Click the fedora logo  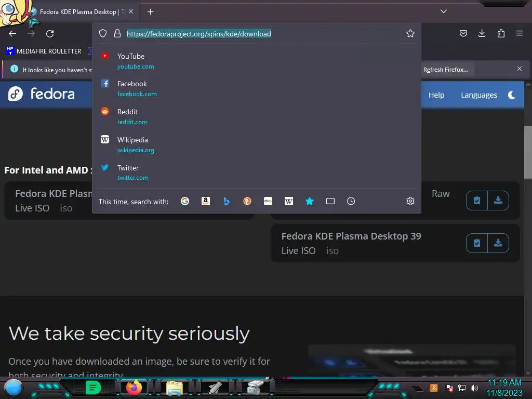click(x=42, y=94)
